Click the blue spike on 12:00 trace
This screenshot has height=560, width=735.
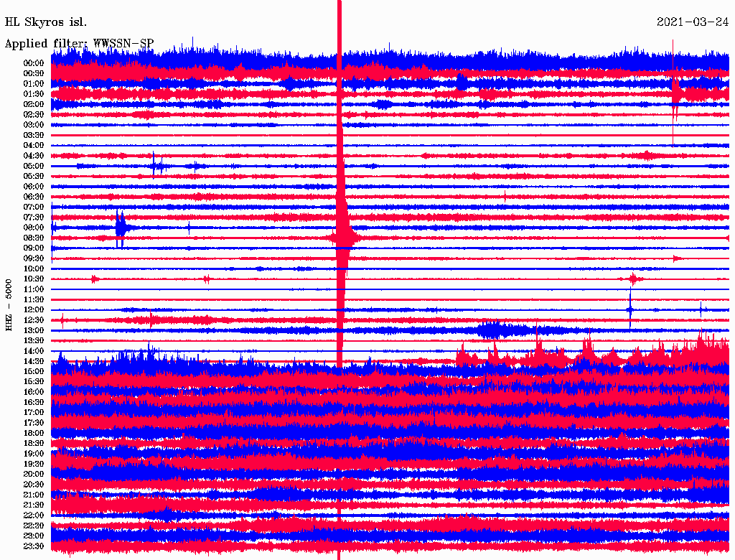pyautogui.click(x=630, y=309)
